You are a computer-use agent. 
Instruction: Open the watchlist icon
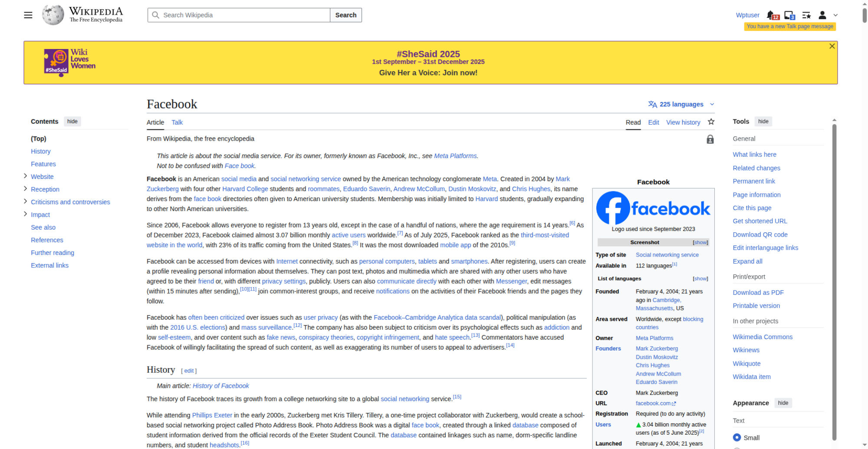(806, 15)
